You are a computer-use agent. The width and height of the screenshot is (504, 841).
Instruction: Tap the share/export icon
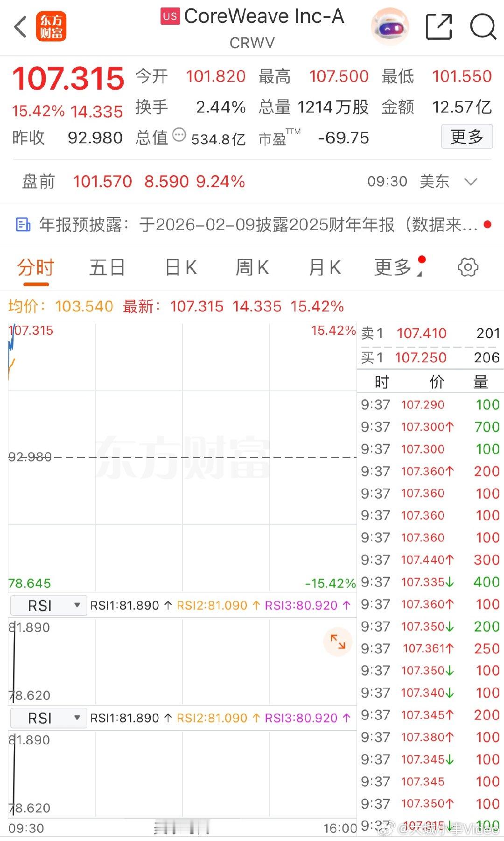click(439, 27)
